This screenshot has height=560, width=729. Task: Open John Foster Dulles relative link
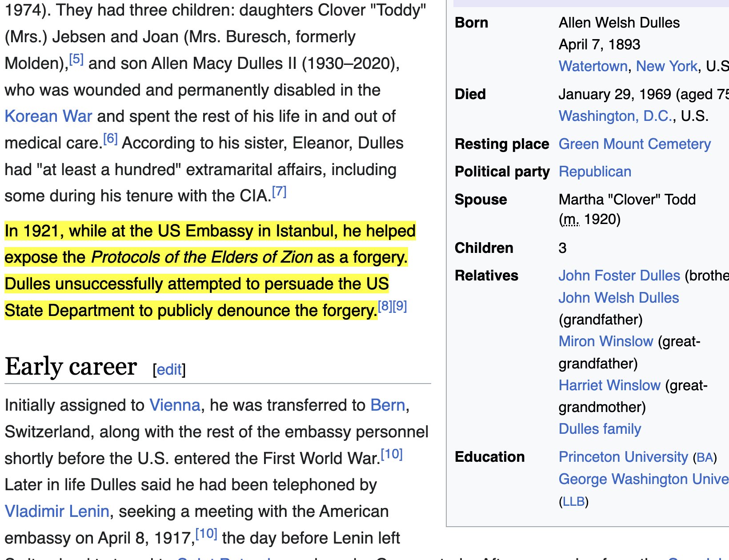click(619, 276)
